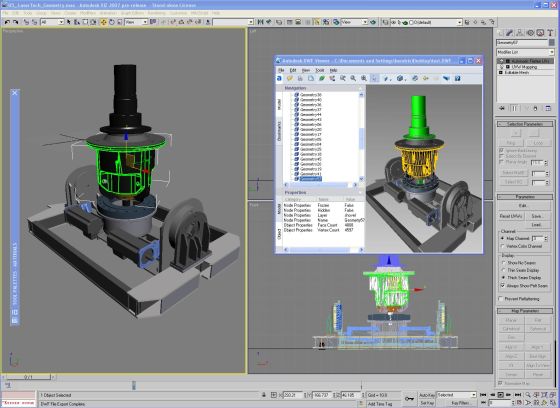Viewport: 560px width, 408px height.
Task: Click the cube view icon in DWF Viewer
Action: pos(400,78)
